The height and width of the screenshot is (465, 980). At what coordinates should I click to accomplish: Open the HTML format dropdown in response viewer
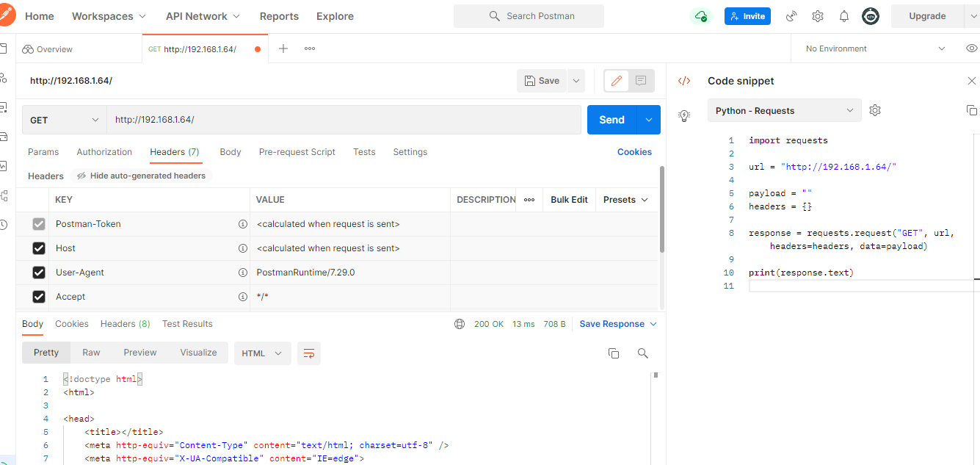[262, 353]
